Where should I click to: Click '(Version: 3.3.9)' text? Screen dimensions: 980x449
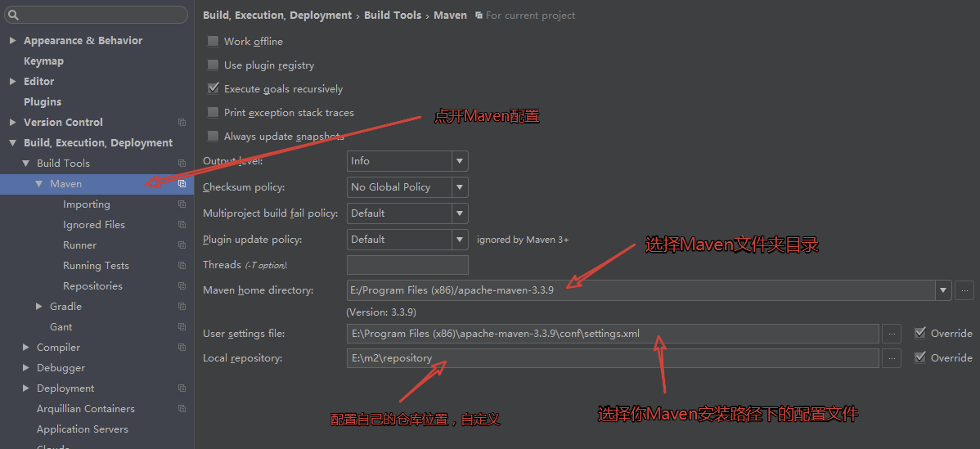click(x=381, y=312)
